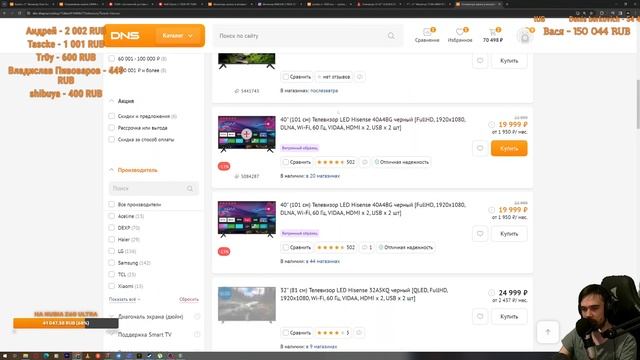The height and width of the screenshot is (360, 640).
Task: Expand Показать все manufacturers list
Action: [x=124, y=299]
